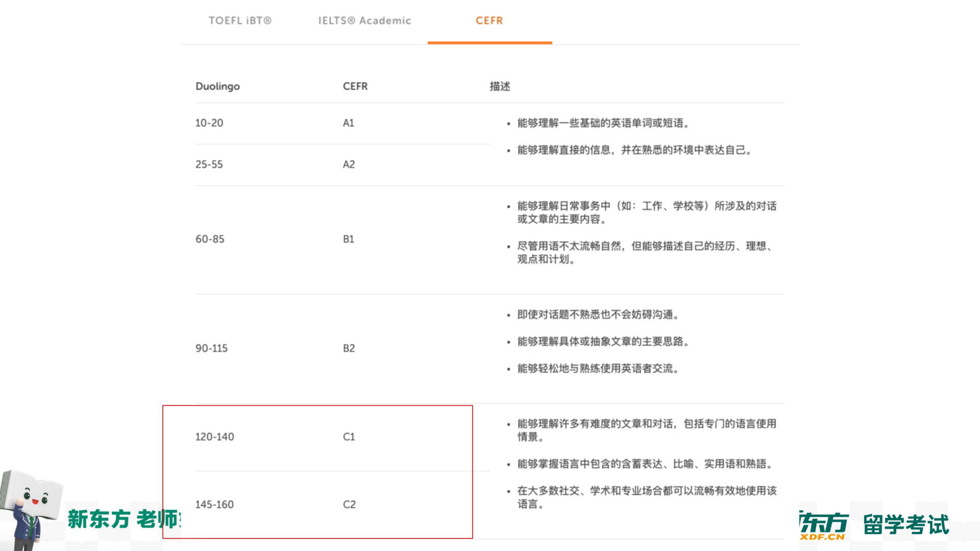Image resolution: width=980 pixels, height=551 pixels.
Task: Select the B2 level cell
Action: pos(349,348)
